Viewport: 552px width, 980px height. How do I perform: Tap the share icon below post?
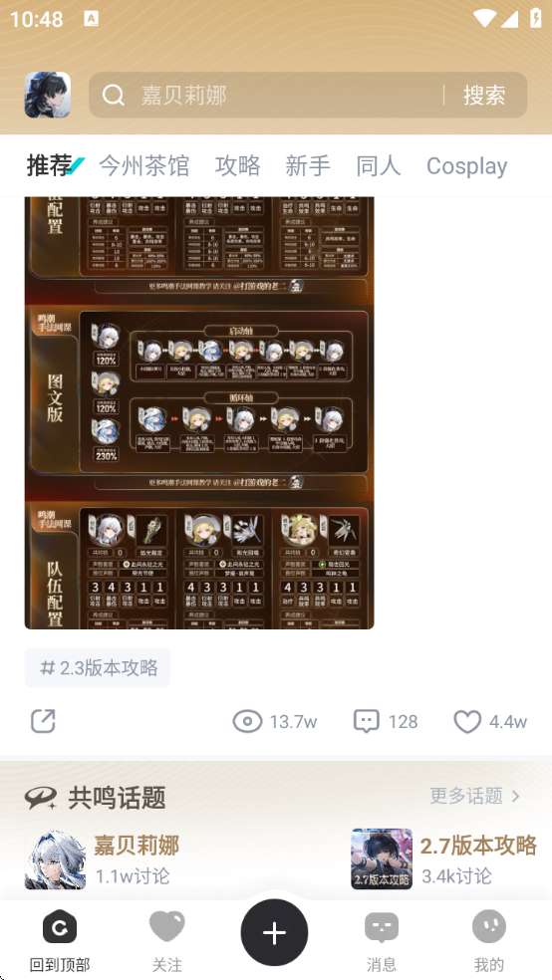(43, 721)
